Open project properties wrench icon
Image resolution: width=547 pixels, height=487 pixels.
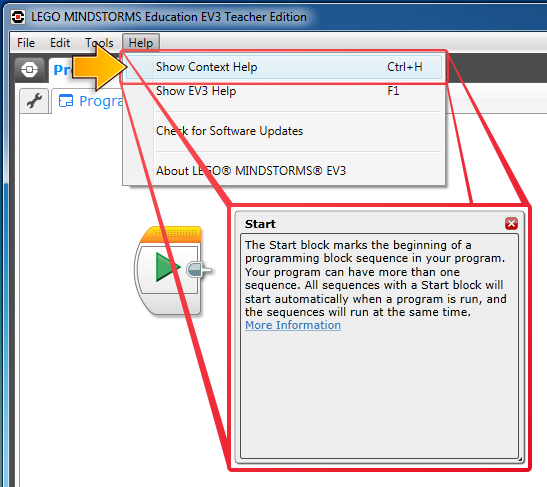(x=34, y=101)
